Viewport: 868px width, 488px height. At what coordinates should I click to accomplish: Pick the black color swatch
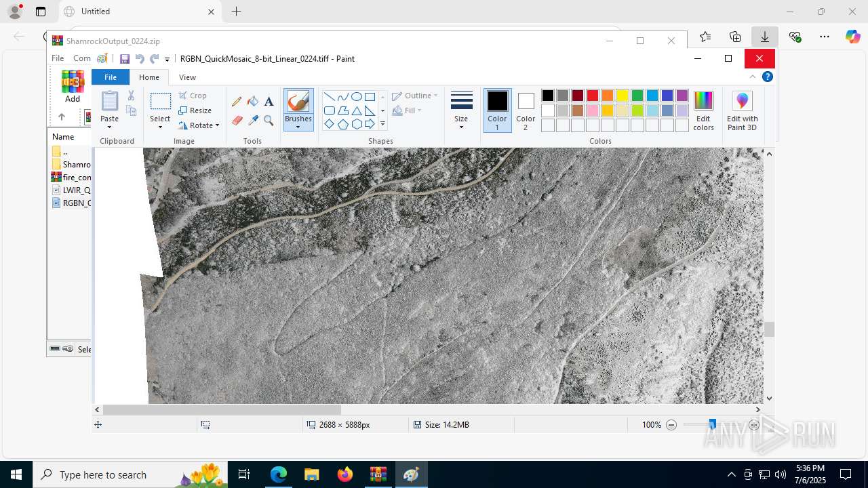coord(548,96)
